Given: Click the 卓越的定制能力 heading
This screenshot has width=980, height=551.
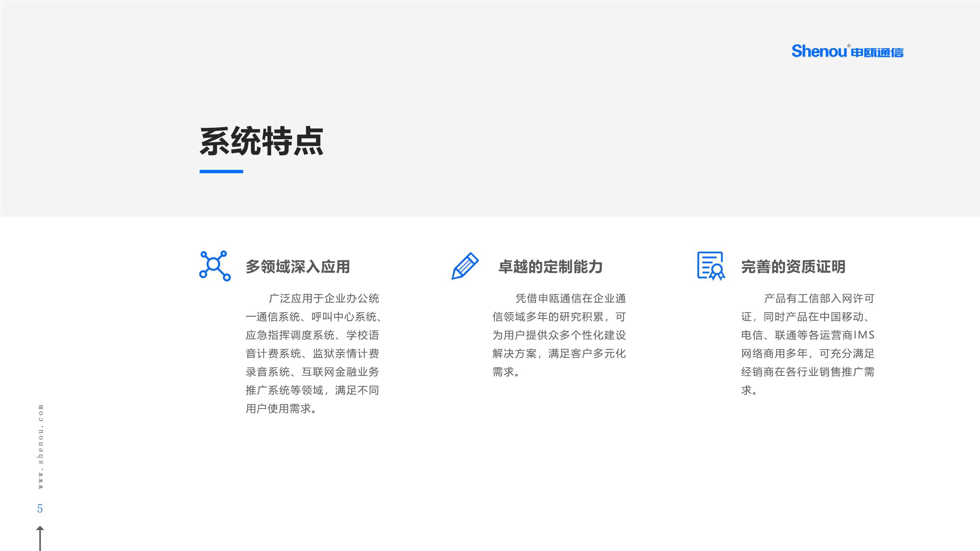Looking at the screenshot, I should coord(551,267).
